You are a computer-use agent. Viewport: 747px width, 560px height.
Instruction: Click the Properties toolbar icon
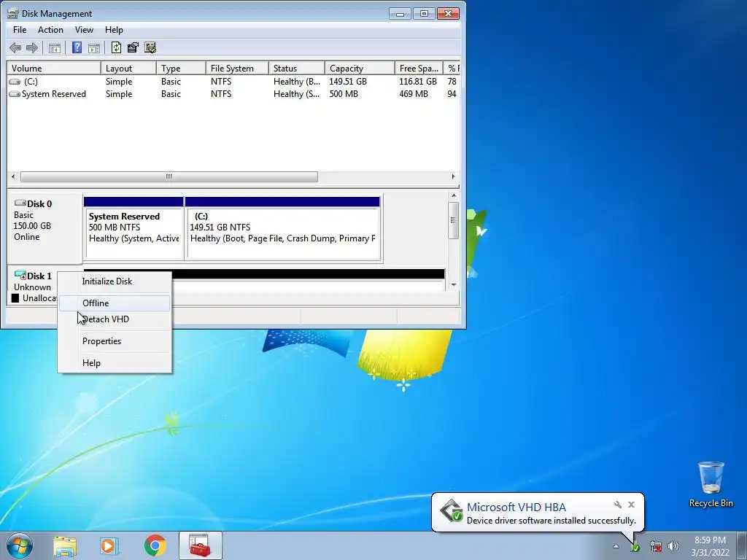[x=133, y=47]
